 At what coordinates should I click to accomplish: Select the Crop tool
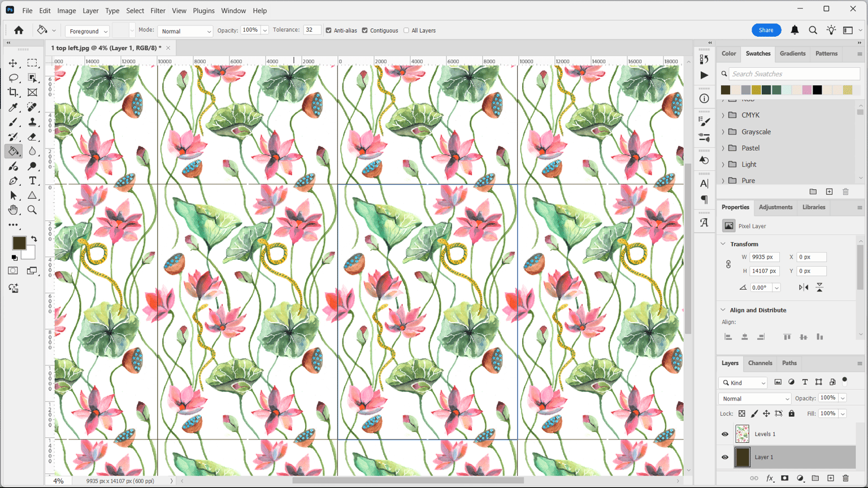[13, 93]
